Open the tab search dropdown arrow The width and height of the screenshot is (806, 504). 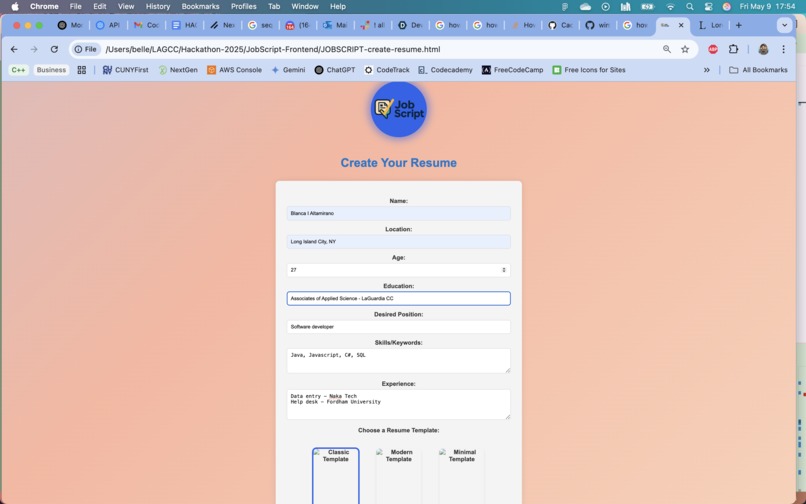pyautogui.click(x=784, y=25)
